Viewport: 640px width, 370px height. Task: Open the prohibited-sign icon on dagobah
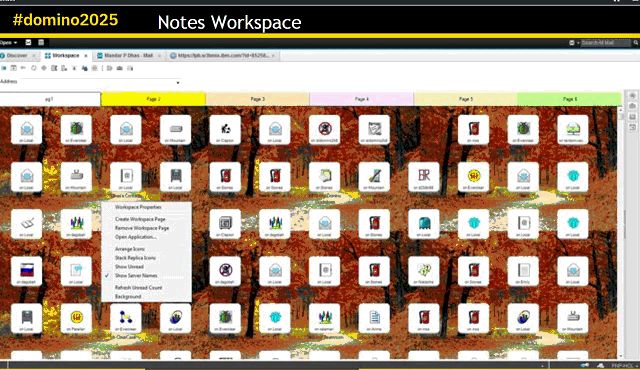point(225,271)
